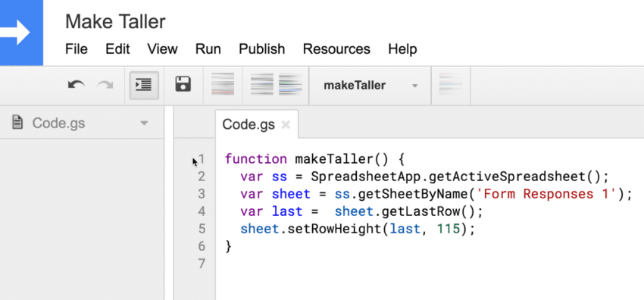Click line number 2 in the gutter

coord(202,177)
